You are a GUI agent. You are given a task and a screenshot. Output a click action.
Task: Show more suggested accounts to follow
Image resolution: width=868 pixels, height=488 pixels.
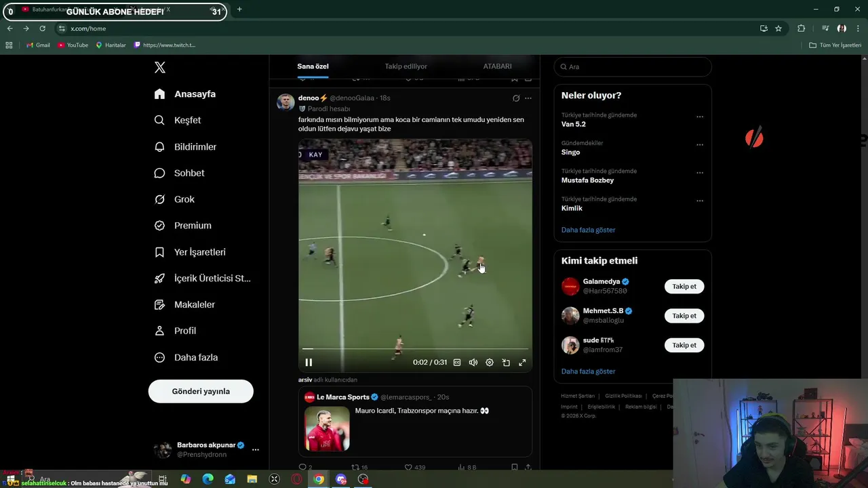tap(588, 371)
